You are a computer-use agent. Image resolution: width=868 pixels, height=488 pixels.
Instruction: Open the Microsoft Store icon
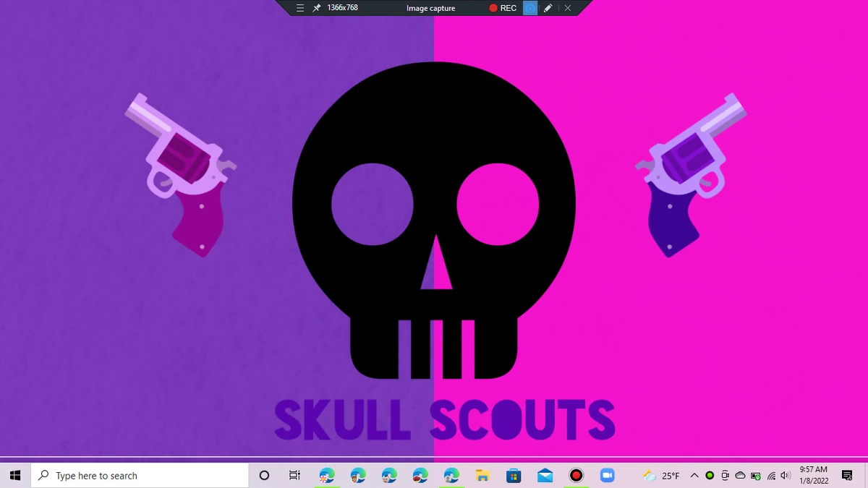pyautogui.click(x=514, y=475)
